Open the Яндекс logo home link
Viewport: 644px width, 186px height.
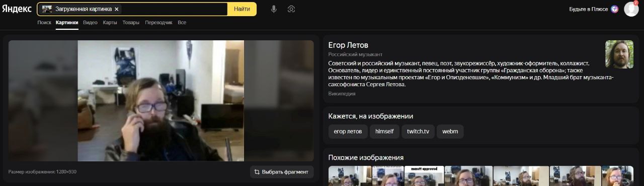click(x=17, y=9)
